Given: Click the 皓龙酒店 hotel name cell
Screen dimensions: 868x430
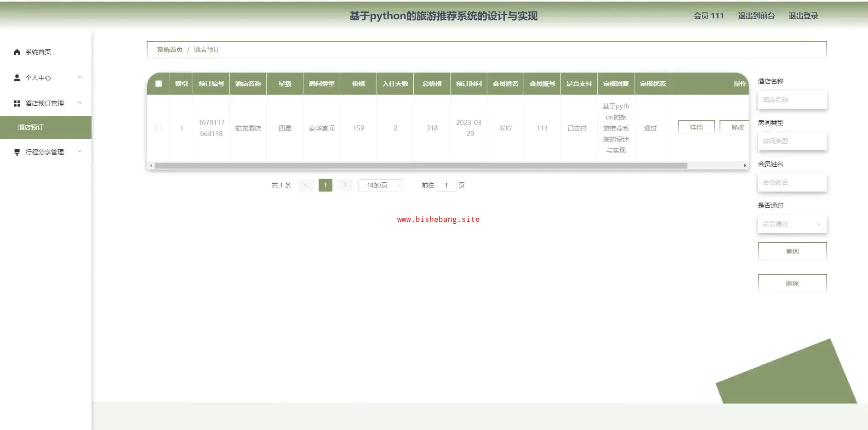Looking at the screenshot, I should point(248,128).
